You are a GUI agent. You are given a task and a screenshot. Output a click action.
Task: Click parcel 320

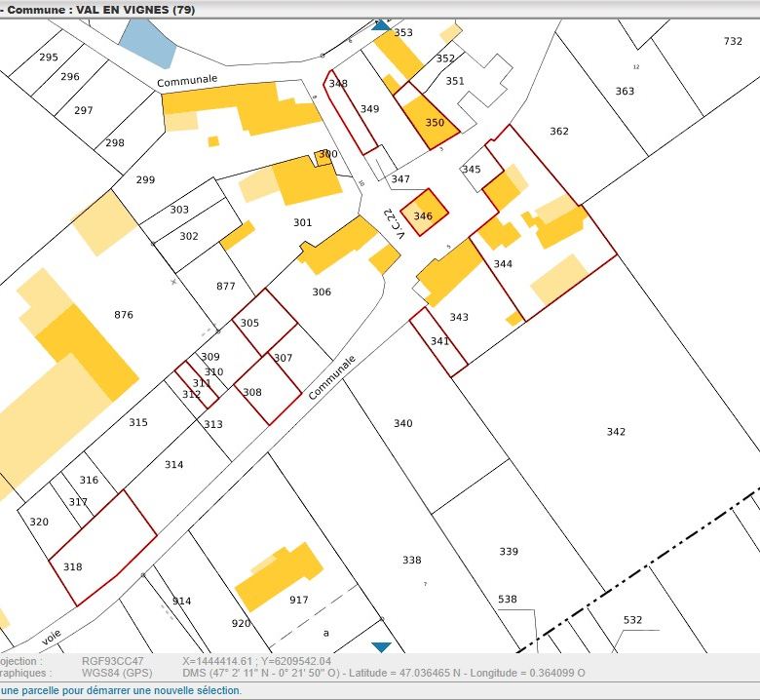(x=39, y=522)
